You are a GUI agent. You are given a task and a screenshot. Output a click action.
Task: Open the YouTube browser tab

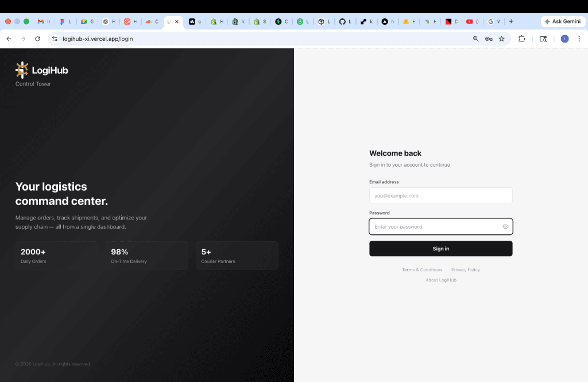(x=472, y=22)
